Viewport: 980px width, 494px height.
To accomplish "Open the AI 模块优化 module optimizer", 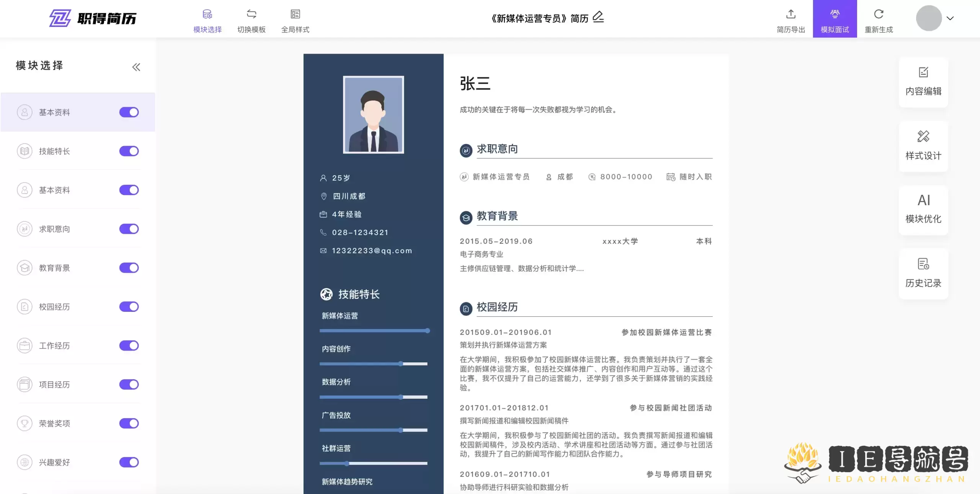I will [x=923, y=209].
